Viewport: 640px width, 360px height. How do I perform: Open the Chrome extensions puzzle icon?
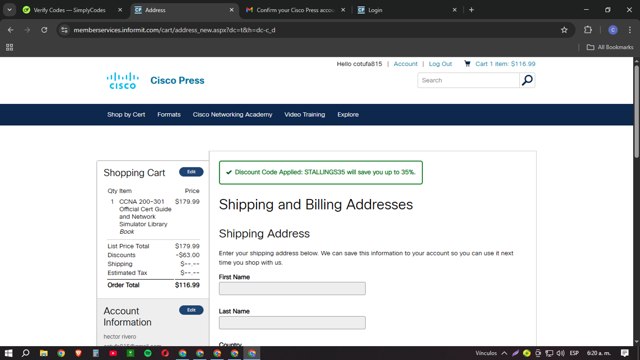pos(588,30)
